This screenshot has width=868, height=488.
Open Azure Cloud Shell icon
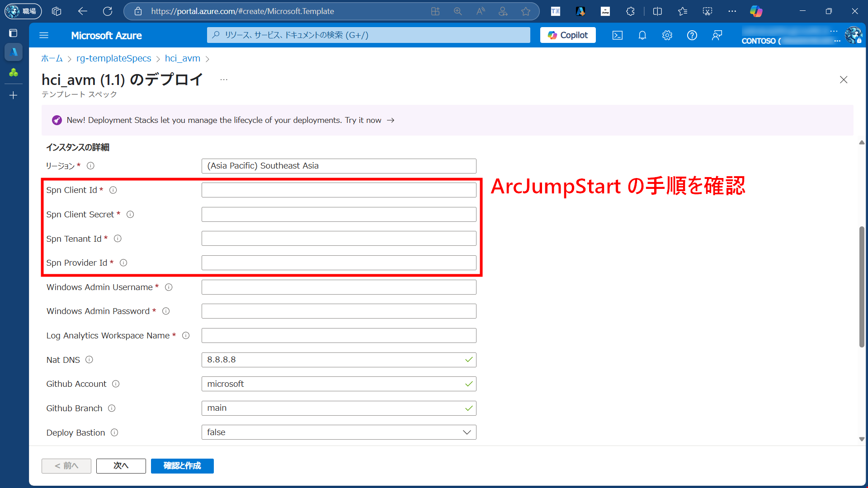point(617,35)
